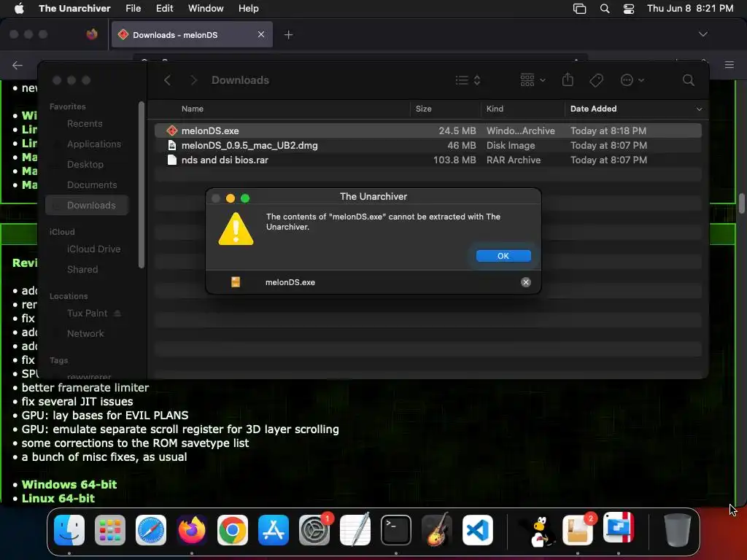The image size is (747, 560).
Task: Click the Finder tag icon
Action: click(x=596, y=80)
